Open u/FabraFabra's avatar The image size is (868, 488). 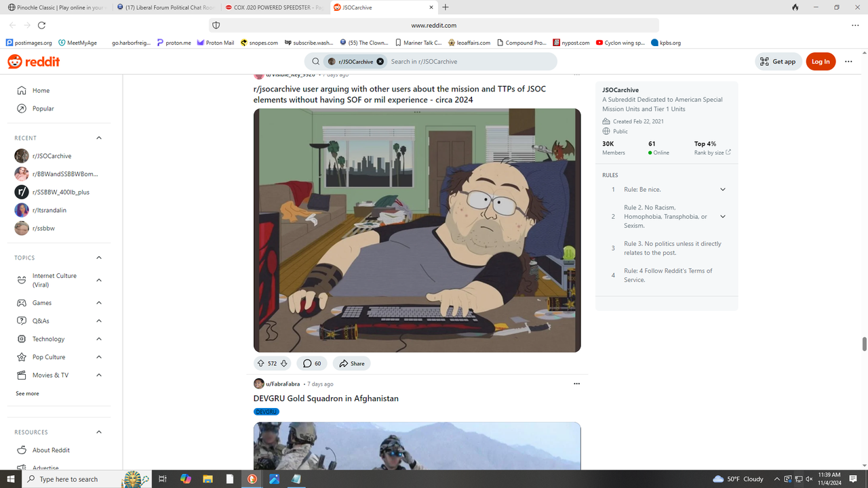(259, 384)
